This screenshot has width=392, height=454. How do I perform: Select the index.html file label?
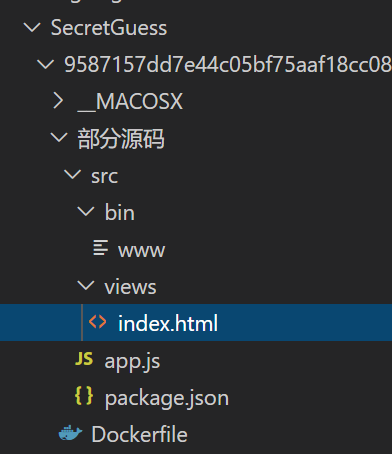point(168,323)
